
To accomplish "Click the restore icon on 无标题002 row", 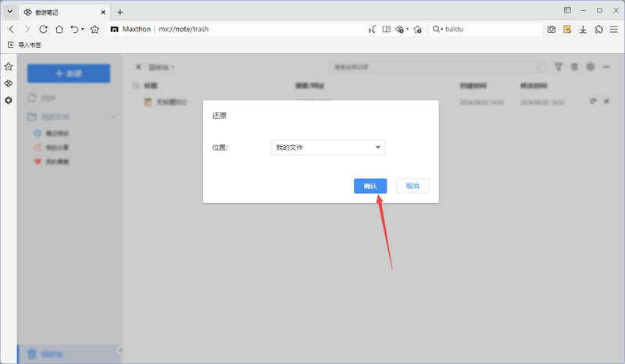I will click(x=594, y=102).
